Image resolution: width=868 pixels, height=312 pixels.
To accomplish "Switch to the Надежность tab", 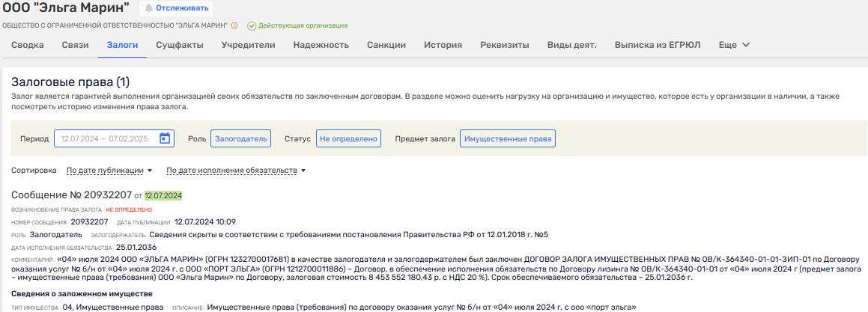I will (x=321, y=46).
